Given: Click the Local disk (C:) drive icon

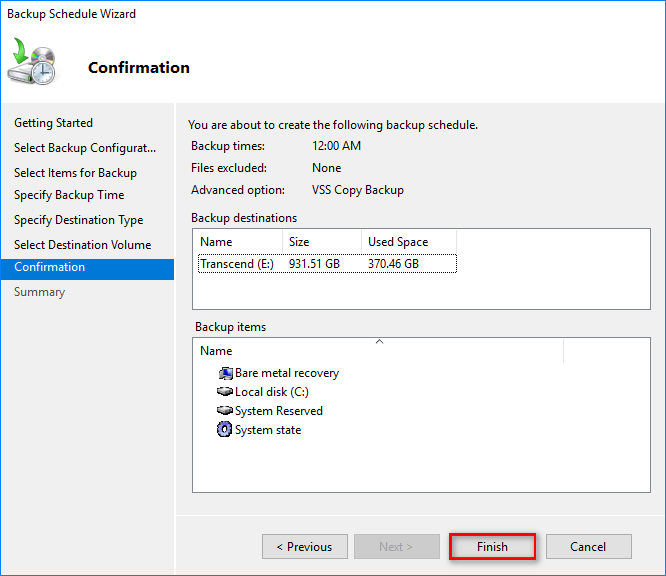Looking at the screenshot, I should coord(225,391).
